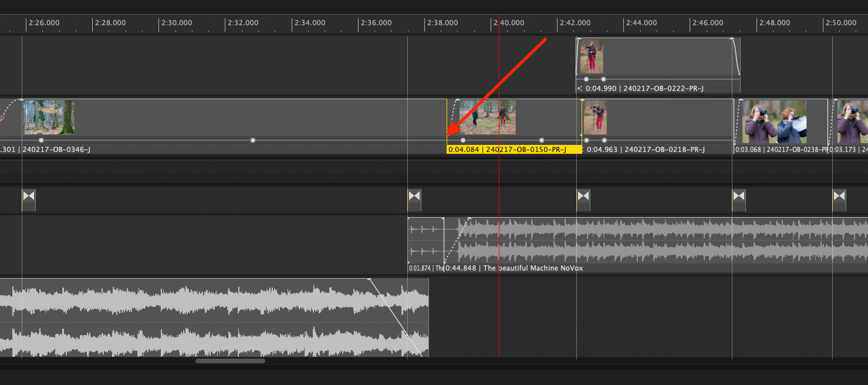Click fade-out handle on bottom audio clip
The width and height of the screenshot is (868, 385).
coord(369,279)
